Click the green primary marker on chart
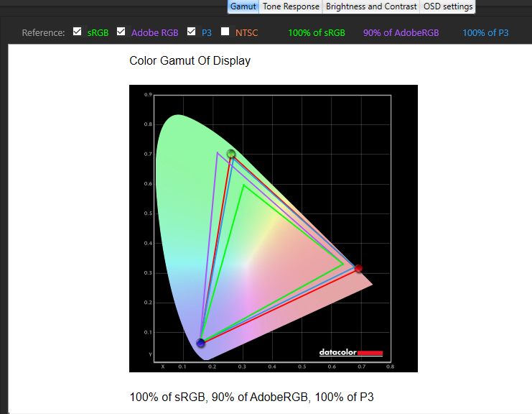532x414 pixels. click(x=231, y=154)
